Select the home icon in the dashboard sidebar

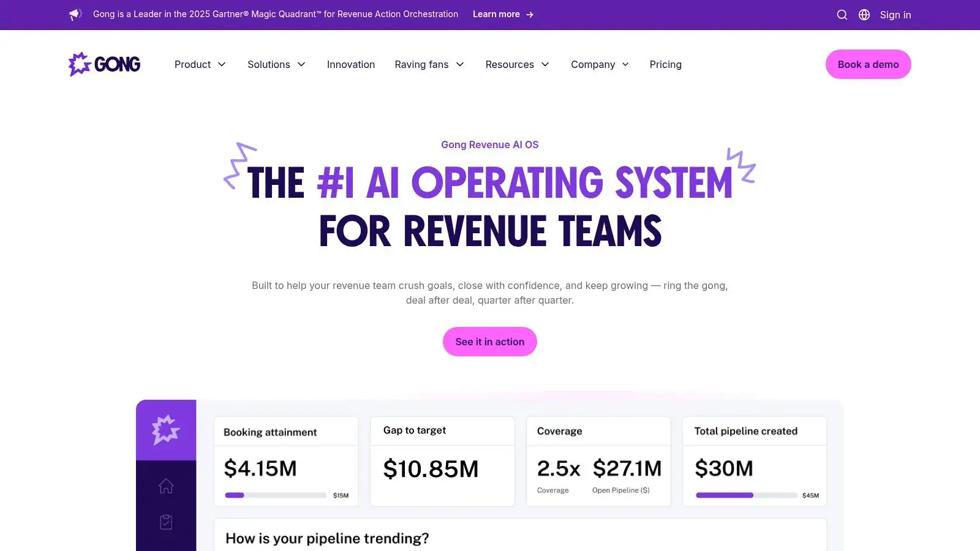(166, 485)
